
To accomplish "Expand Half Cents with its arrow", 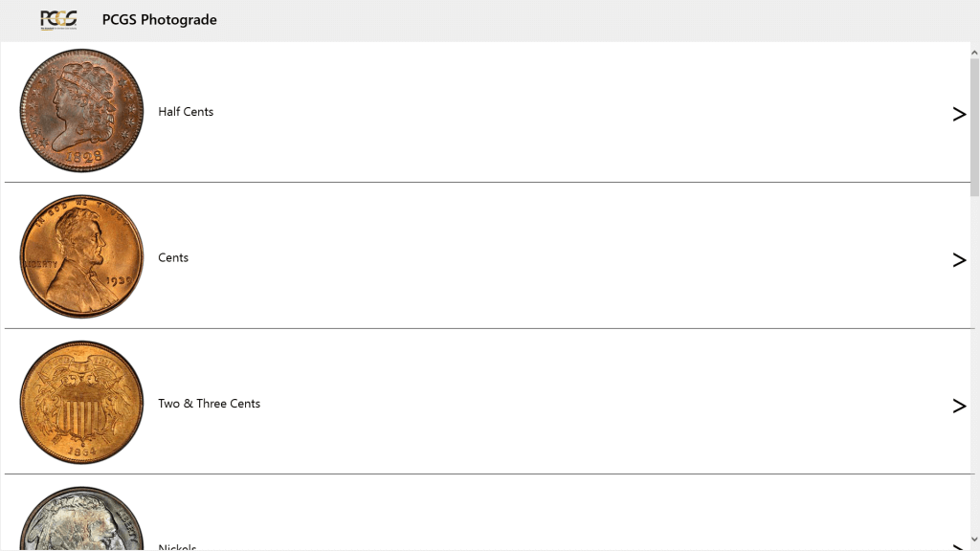I will [x=959, y=114].
